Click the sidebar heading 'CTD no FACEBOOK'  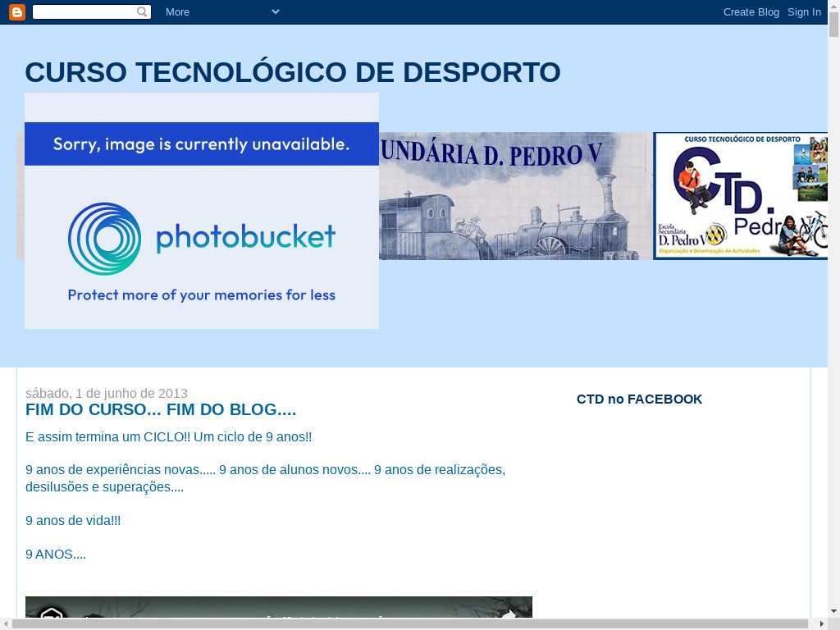click(x=639, y=399)
